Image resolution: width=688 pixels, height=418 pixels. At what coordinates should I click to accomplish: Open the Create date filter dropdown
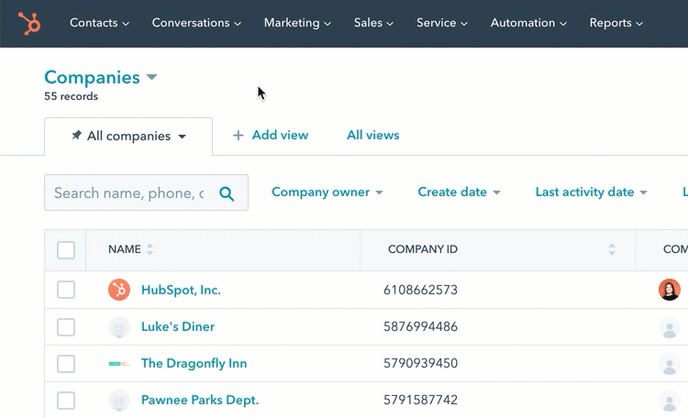click(x=459, y=192)
